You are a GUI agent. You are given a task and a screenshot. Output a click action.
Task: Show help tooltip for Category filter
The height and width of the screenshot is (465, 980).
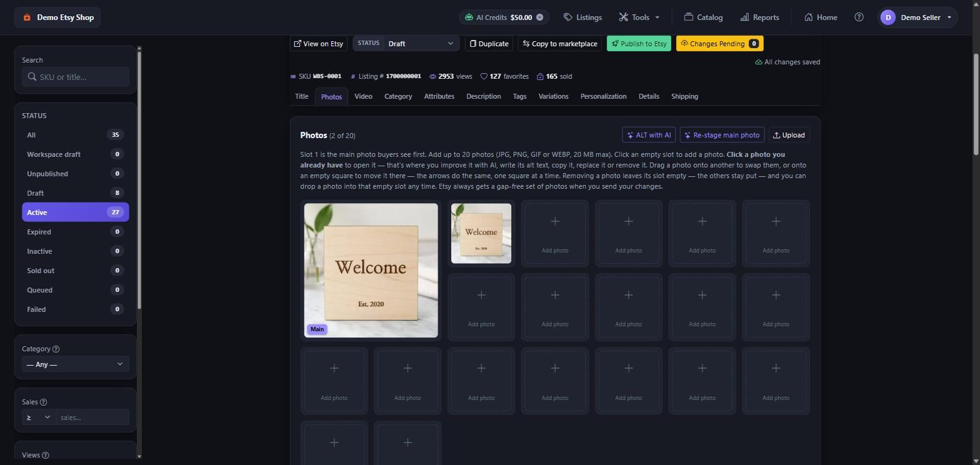pos(56,349)
